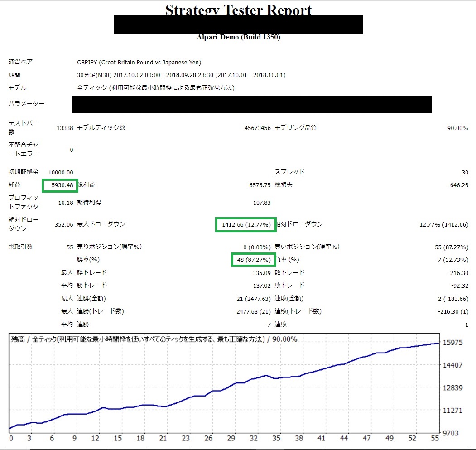
Task: Select the profit factor value 10.18
Action: click(65, 203)
